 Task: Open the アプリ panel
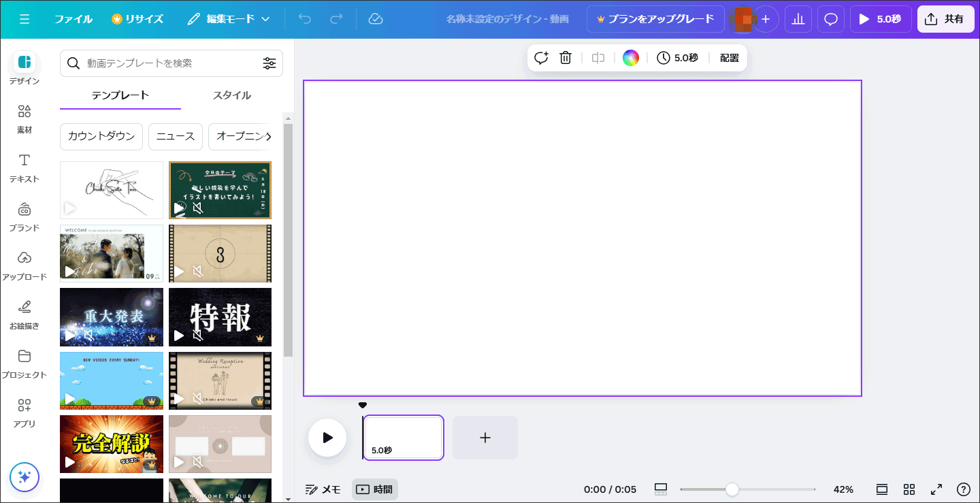pos(24,412)
